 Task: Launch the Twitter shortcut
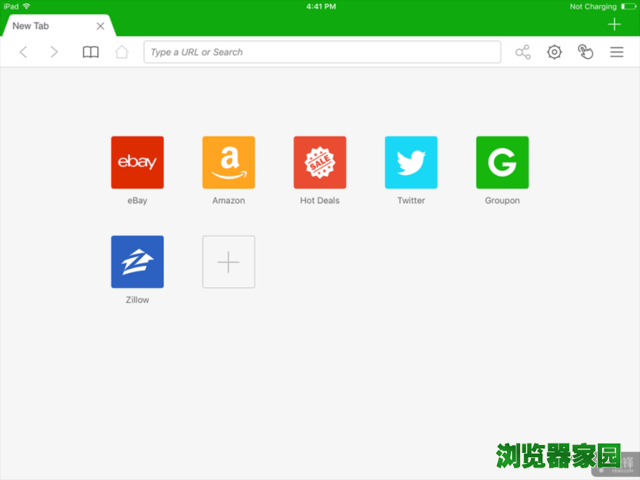(411, 162)
